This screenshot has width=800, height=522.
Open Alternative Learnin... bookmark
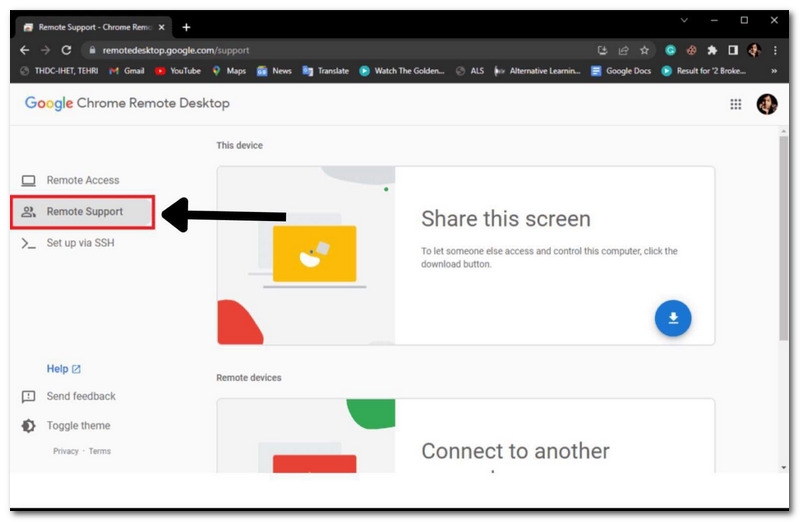click(537, 71)
